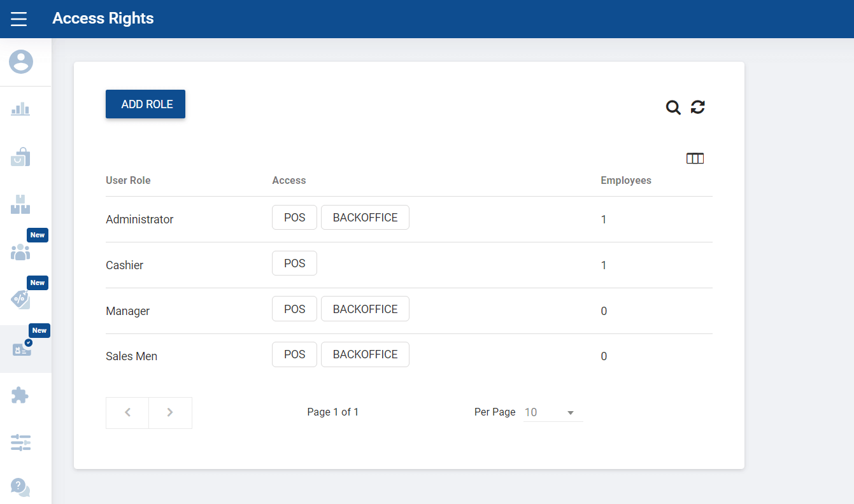854x504 pixels.
Task: Click the employee count for Cashier
Action: pyautogui.click(x=604, y=265)
